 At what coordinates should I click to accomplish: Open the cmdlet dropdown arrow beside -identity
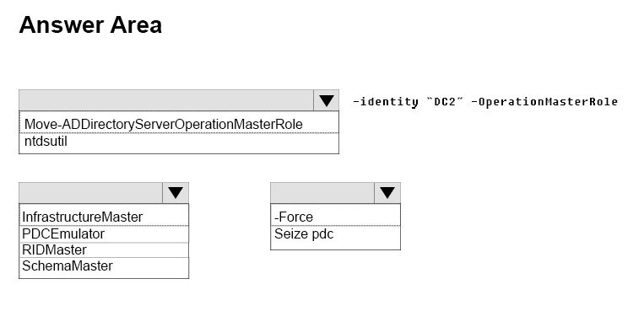click(326, 100)
